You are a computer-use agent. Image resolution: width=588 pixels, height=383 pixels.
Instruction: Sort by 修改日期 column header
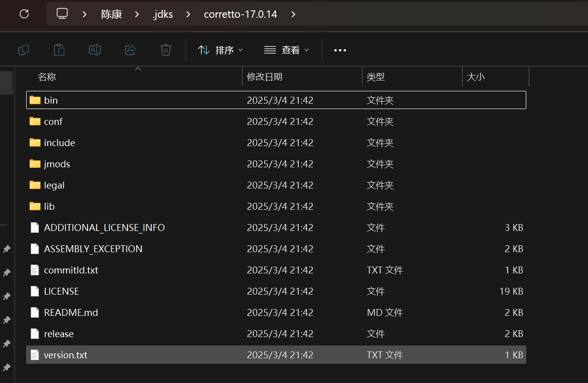264,77
